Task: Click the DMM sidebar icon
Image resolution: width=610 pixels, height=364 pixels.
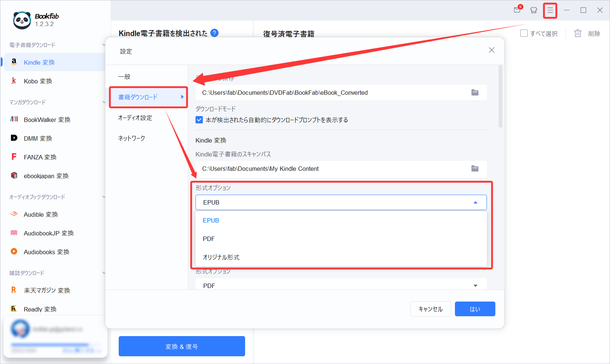Action: 14,138
